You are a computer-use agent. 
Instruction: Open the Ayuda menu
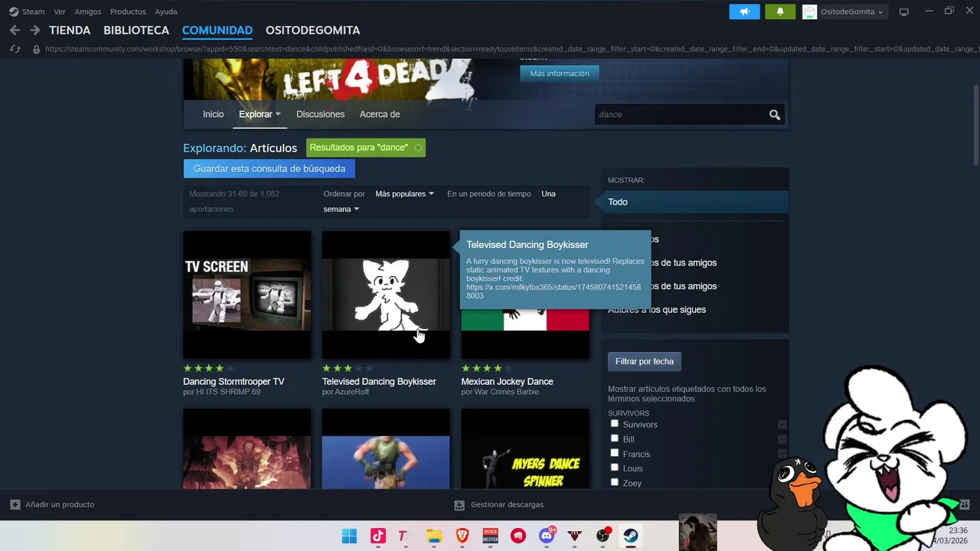pyautogui.click(x=166, y=11)
